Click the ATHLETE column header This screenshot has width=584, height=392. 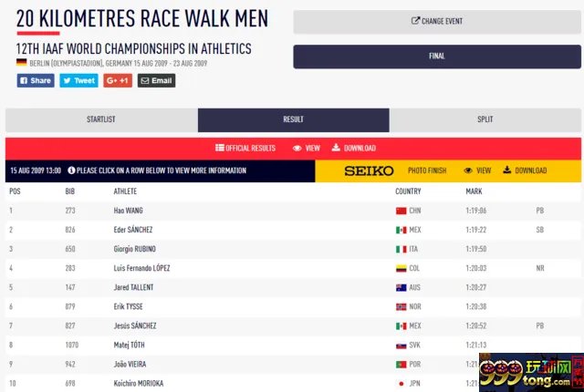pos(125,191)
